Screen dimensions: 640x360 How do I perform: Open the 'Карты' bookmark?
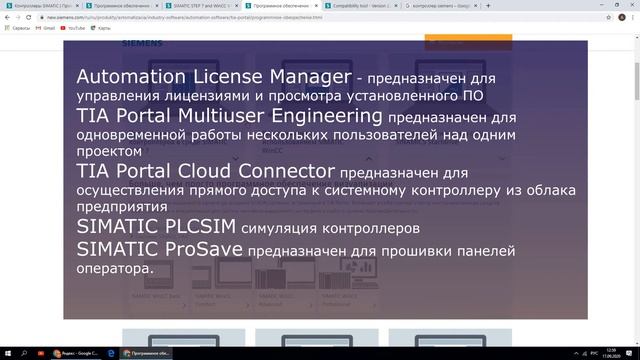coord(100,28)
